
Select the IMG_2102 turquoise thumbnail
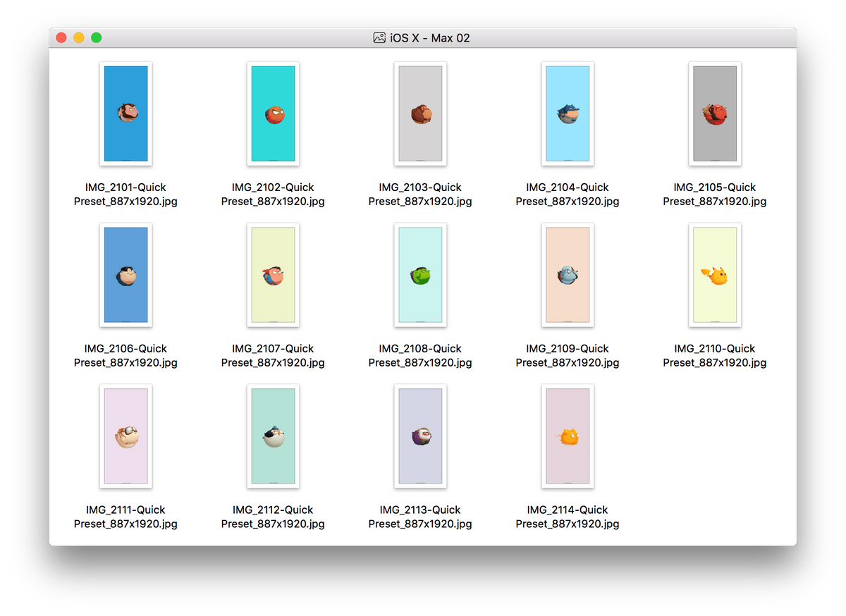273,113
